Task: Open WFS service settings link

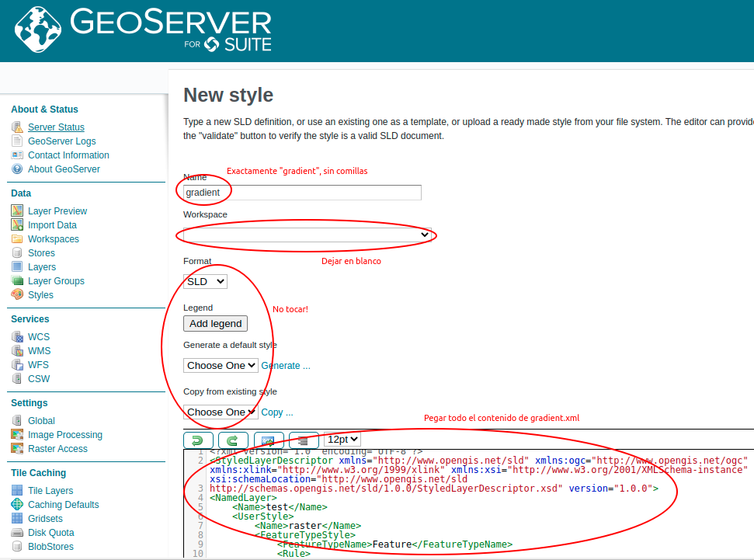Action: pyautogui.click(x=38, y=365)
